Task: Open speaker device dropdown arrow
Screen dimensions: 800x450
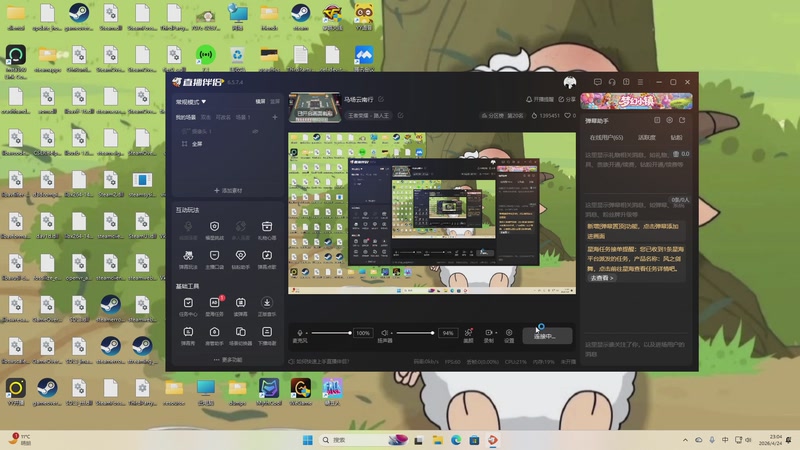Action: point(391,333)
